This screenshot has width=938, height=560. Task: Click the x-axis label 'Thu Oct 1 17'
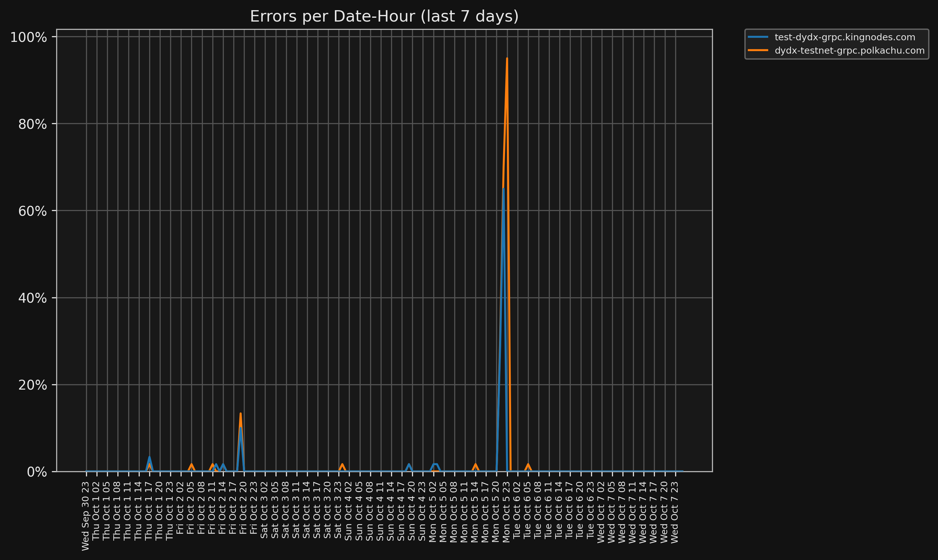pyautogui.click(x=149, y=511)
